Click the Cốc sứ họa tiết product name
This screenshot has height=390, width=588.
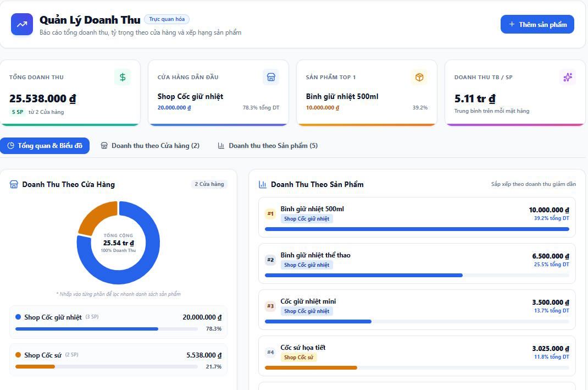[x=303, y=348]
